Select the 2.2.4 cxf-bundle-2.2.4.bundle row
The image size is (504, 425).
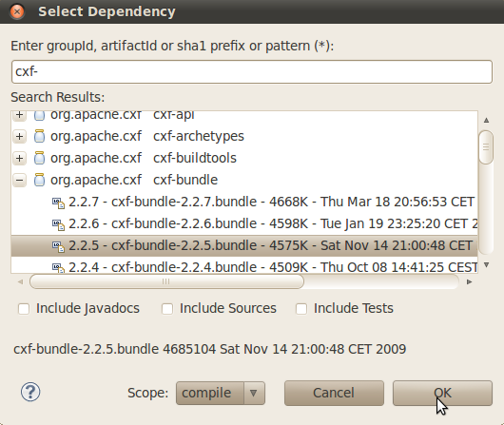[244, 266]
